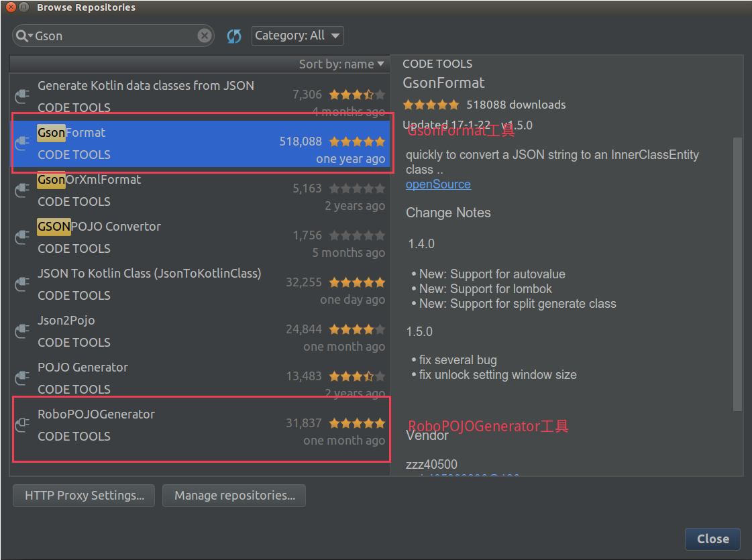Click plugin icon beside JSON To Kotlin Class
The height and width of the screenshot is (560, 752).
(22, 284)
